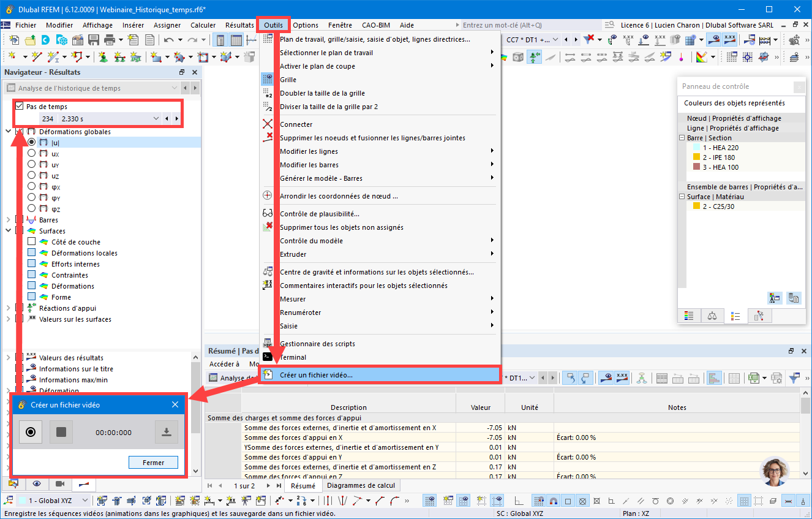Open the Calculer menu
The width and height of the screenshot is (812, 519).
click(x=203, y=25)
